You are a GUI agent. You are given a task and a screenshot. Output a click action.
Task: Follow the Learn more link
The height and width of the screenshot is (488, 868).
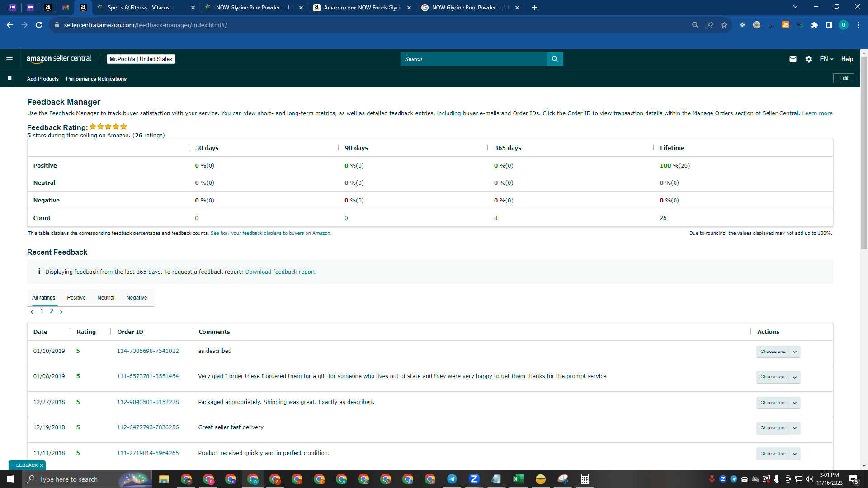[817, 113]
